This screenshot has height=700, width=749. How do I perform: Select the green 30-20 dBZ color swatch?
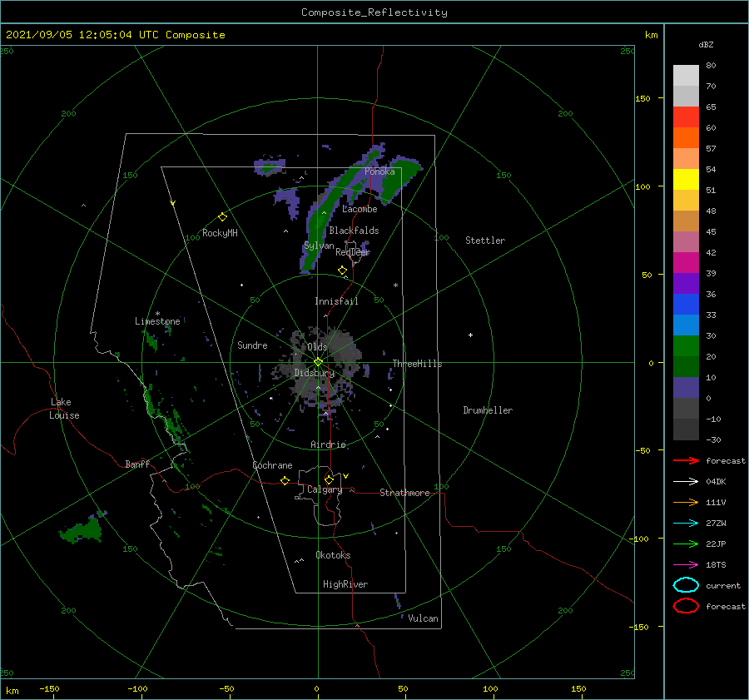686,346
